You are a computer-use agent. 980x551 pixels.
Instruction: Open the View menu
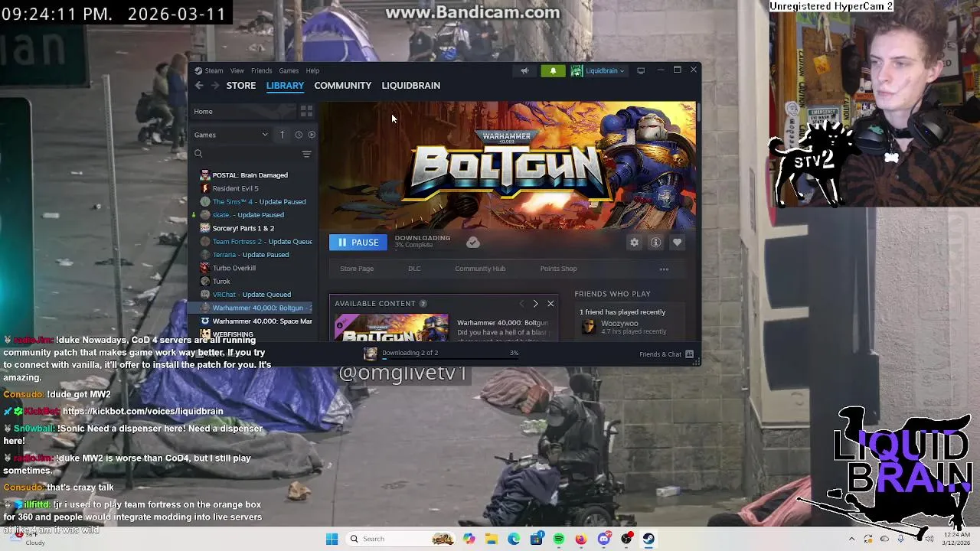pos(237,70)
